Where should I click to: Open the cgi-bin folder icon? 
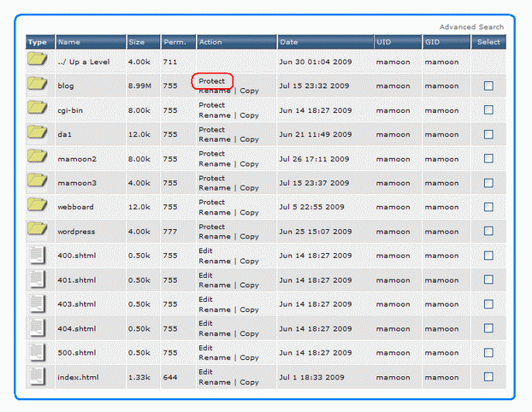click(x=37, y=109)
